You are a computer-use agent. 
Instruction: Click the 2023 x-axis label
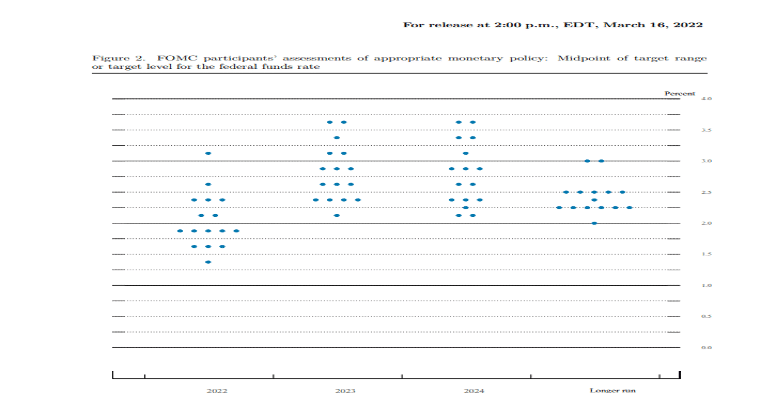(345, 391)
